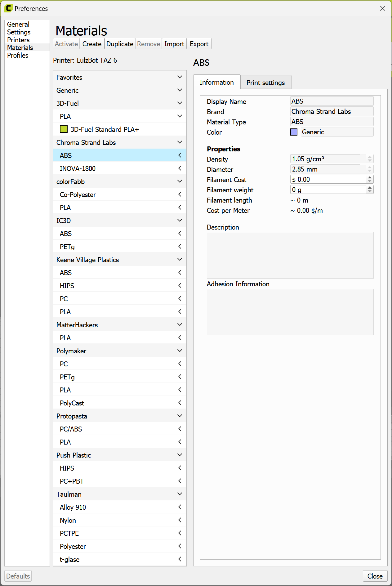
Task: Select 3D-Fuel Standard PLA+ material
Action: (105, 129)
